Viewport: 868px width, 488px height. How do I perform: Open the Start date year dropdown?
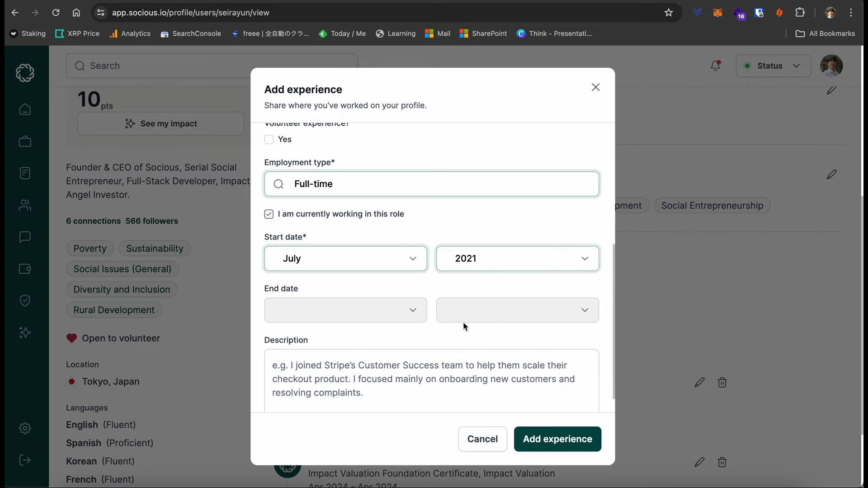pos(517,258)
